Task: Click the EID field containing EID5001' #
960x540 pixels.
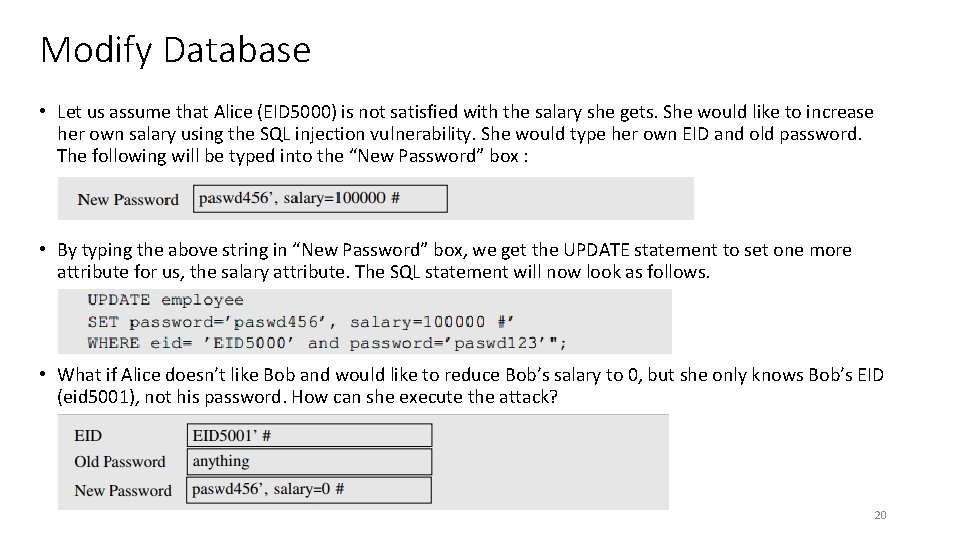Action: click(x=310, y=435)
